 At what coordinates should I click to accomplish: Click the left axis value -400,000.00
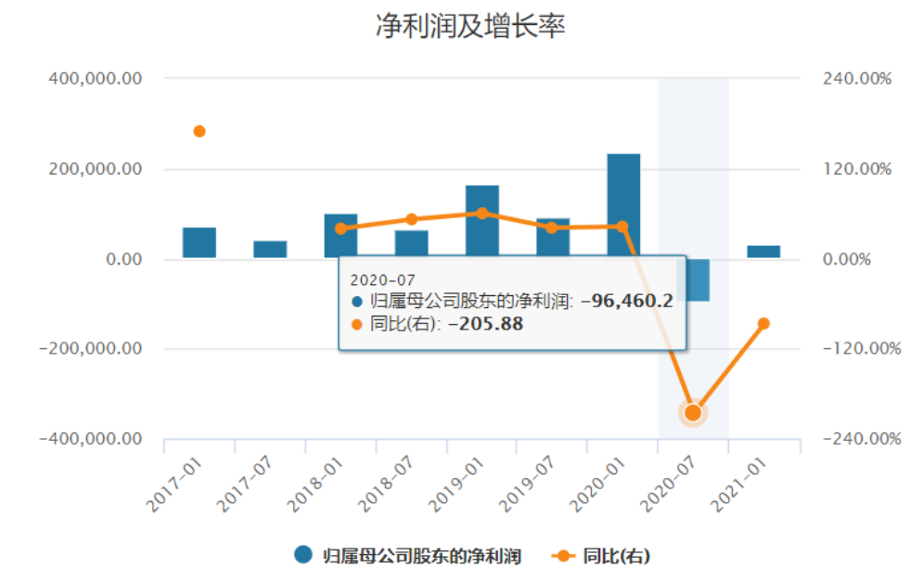[91, 439]
